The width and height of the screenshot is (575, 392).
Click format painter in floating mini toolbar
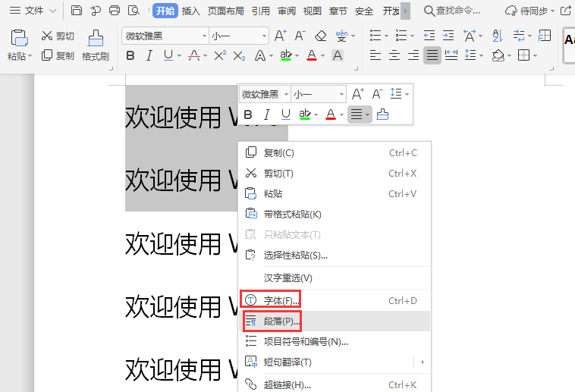[382, 114]
